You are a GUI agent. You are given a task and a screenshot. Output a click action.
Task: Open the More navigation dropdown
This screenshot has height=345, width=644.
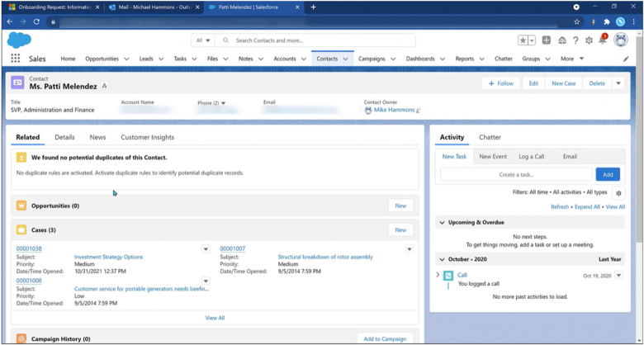click(572, 59)
